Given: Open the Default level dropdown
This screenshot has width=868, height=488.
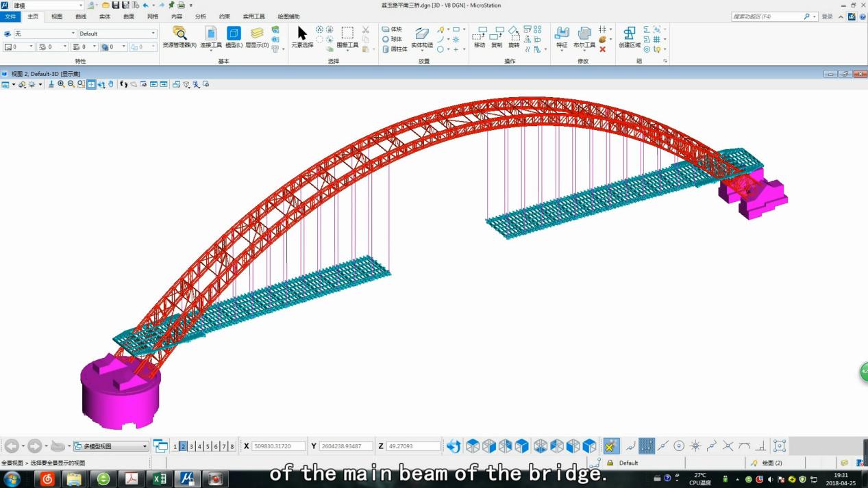Looking at the screenshot, I should coord(117,34).
